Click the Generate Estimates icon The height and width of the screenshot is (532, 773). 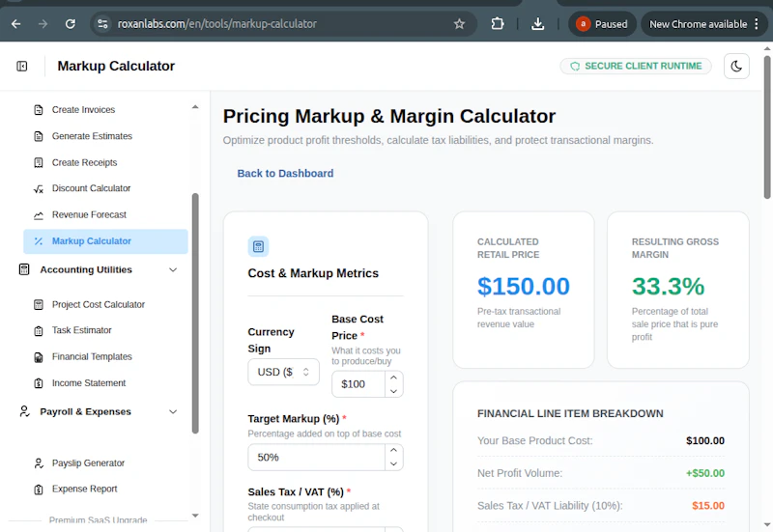39,136
